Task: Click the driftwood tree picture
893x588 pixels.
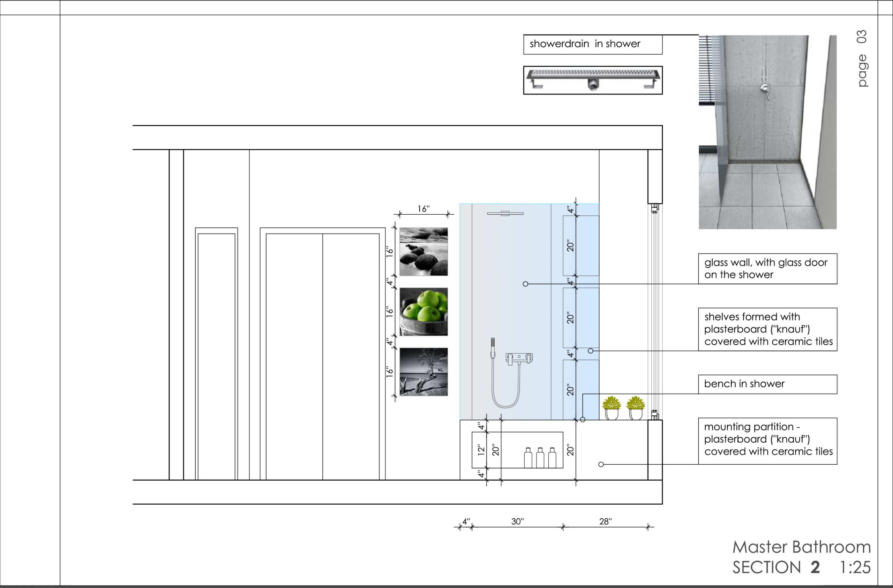Action: coord(423,372)
